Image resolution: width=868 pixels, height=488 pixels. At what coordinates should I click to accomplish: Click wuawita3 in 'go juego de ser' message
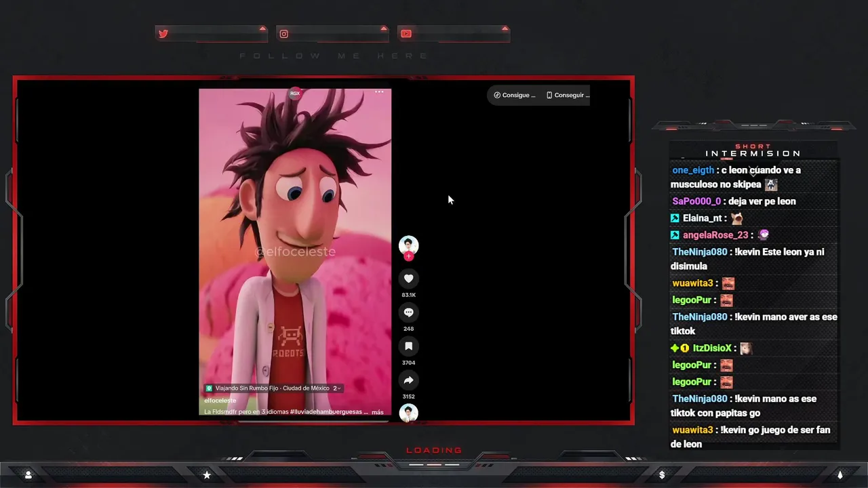(x=692, y=430)
